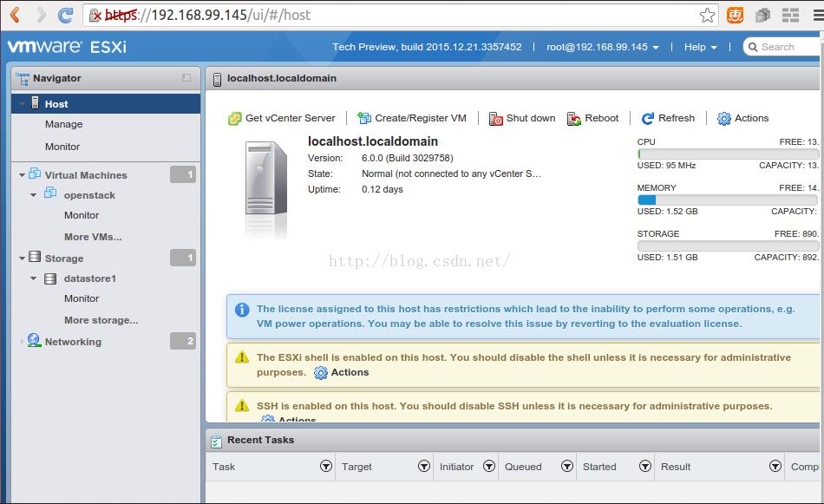Open More storage... in the Navigator
The height and width of the screenshot is (504, 824).
point(101,320)
